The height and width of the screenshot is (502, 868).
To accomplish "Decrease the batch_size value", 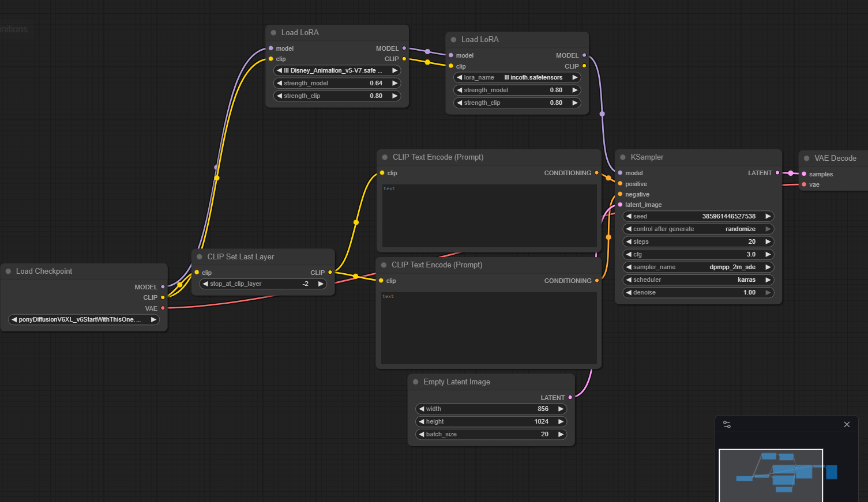I will point(422,434).
